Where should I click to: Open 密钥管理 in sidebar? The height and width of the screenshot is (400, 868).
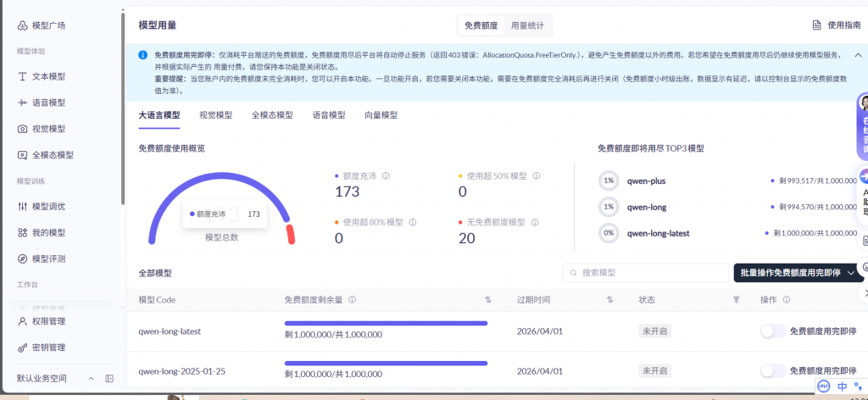click(42, 347)
